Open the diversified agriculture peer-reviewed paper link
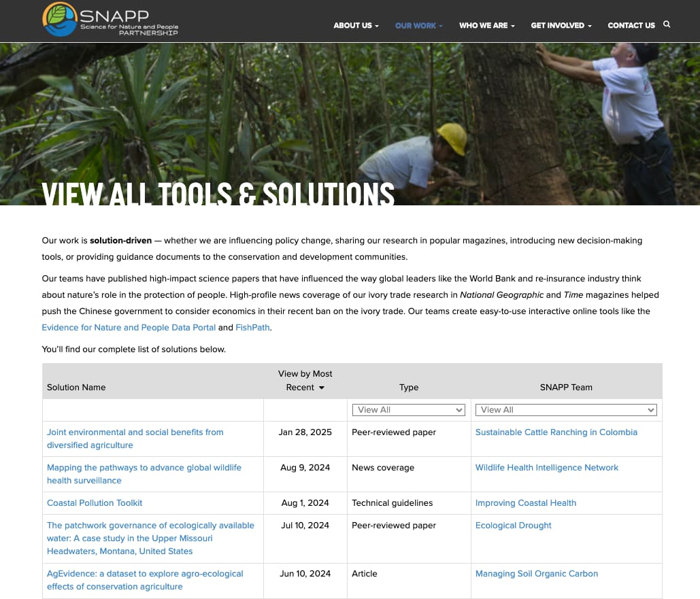 [x=135, y=438]
